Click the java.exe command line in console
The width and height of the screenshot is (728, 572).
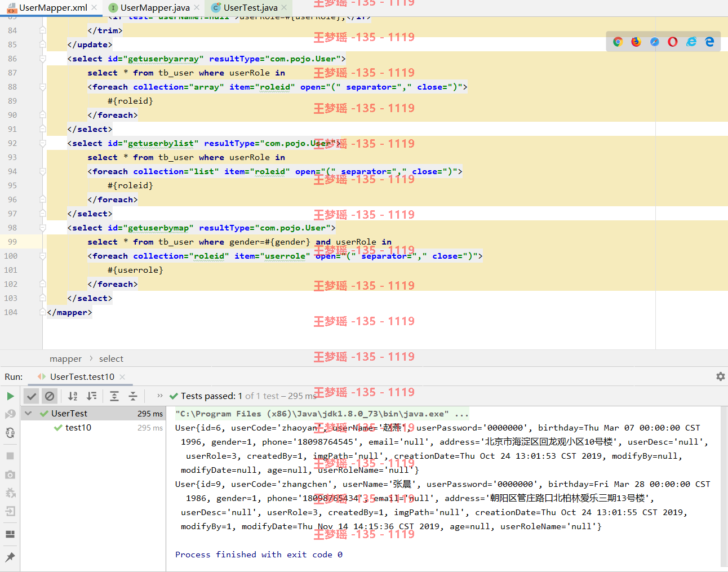(322, 414)
